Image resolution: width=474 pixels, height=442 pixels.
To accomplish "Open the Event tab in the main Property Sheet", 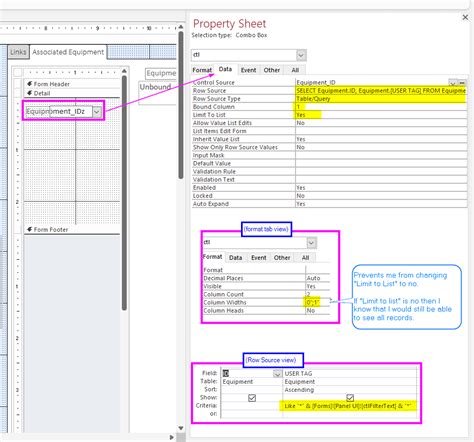I will tap(248, 70).
